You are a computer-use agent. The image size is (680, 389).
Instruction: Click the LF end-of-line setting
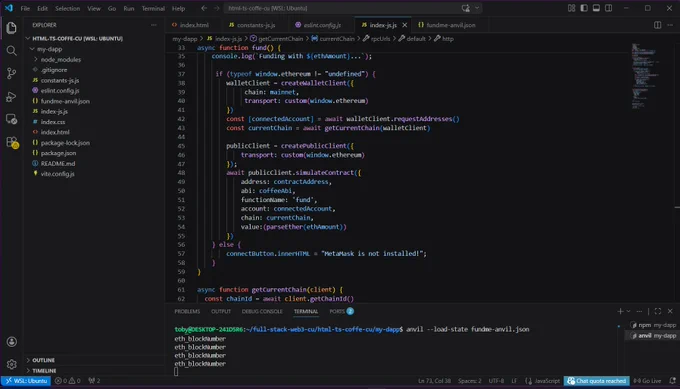pyautogui.click(x=514, y=381)
